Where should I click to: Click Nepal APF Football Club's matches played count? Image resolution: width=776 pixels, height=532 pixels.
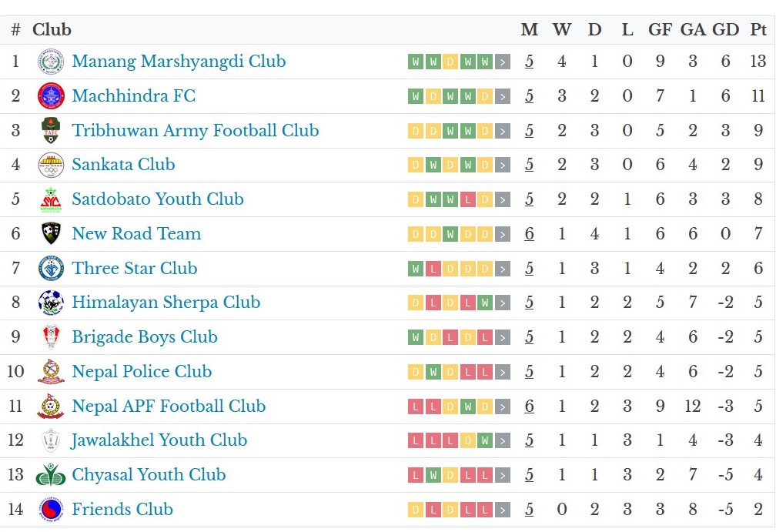(529, 407)
